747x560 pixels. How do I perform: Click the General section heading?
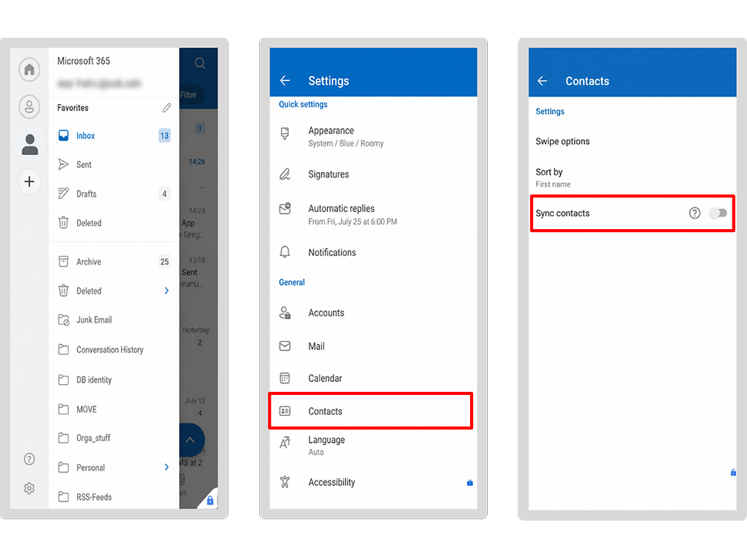click(292, 282)
